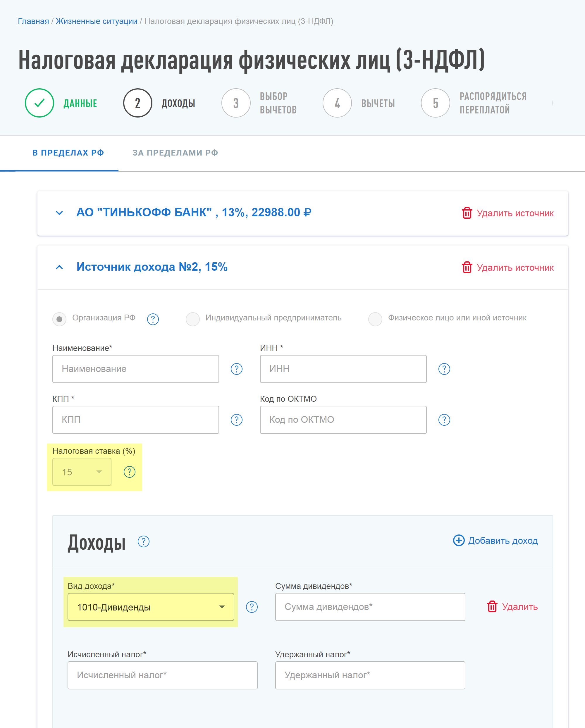The height and width of the screenshot is (728, 585).
Task: Click Добавить доход link text
Action: point(503,541)
